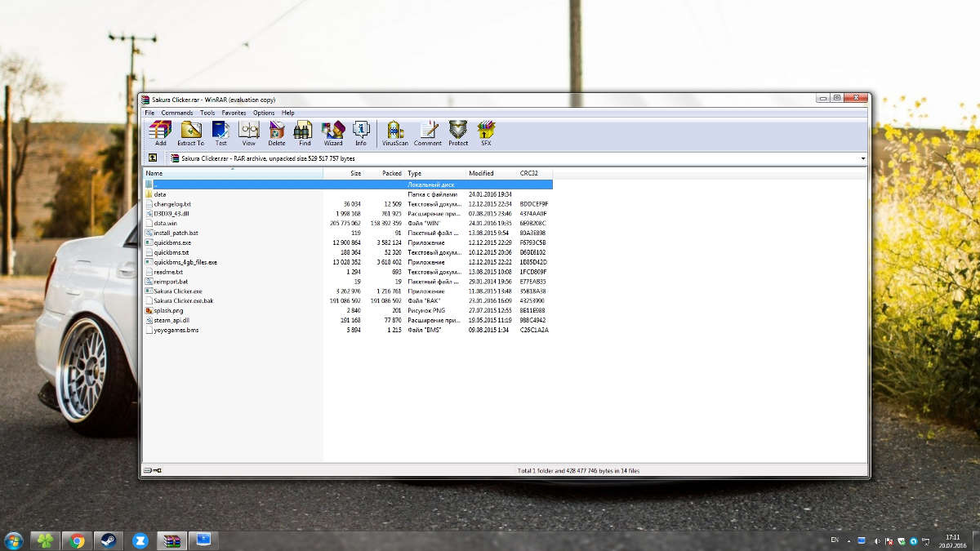This screenshot has width=980, height=551.
Task: Open the archive Comment tool
Action: pos(428,133)
